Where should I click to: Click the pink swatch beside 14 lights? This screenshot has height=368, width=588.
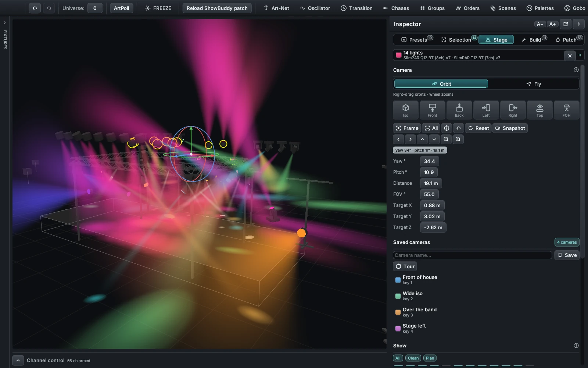pos(399,55)
